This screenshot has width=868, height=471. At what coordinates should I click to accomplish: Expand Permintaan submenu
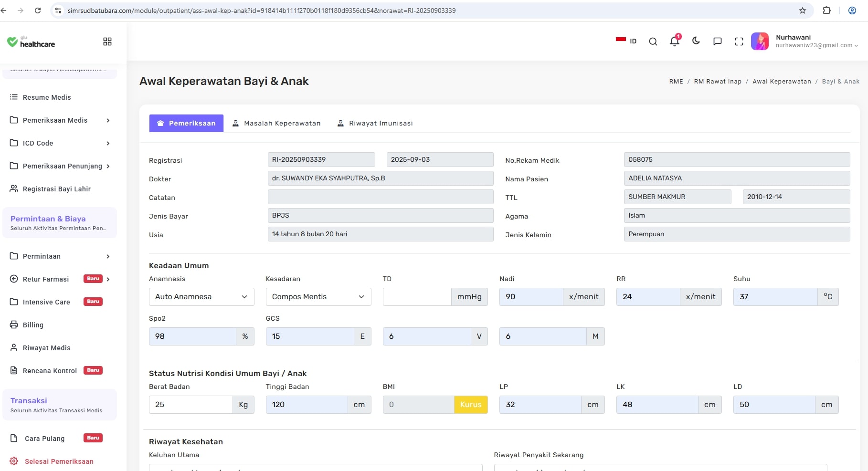coord(108,256)
